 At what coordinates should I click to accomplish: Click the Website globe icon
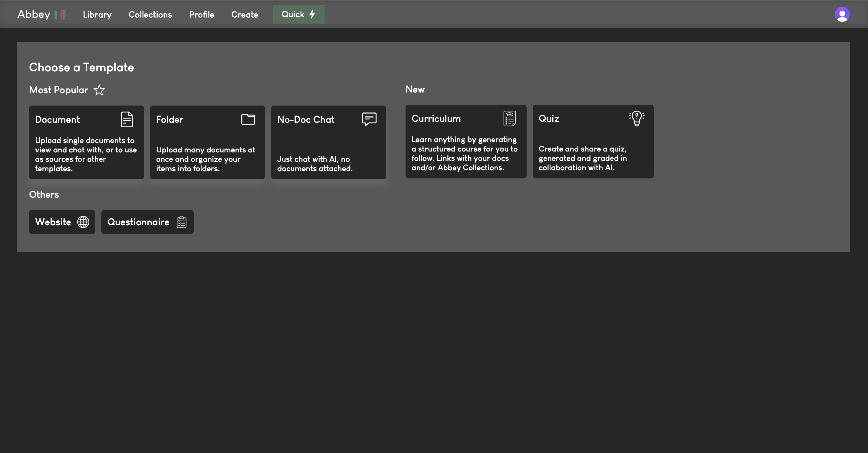(x=83, y=222)
